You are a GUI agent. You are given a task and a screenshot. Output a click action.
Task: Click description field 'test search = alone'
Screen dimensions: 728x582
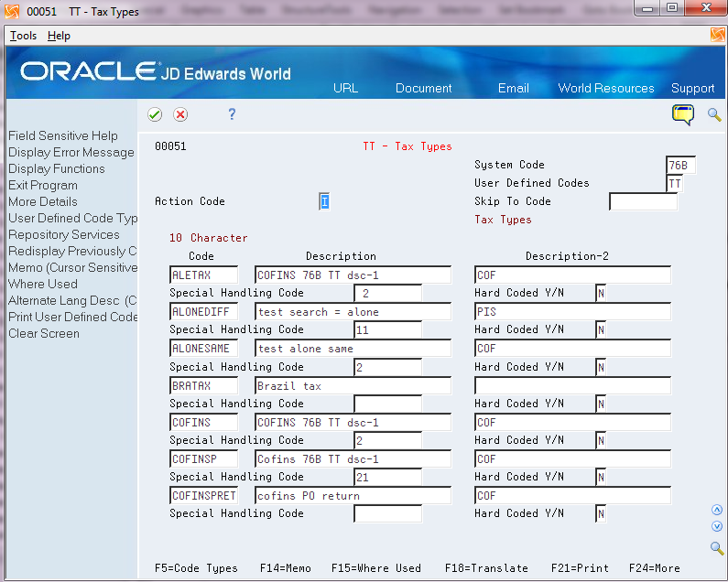pos(353,311)
